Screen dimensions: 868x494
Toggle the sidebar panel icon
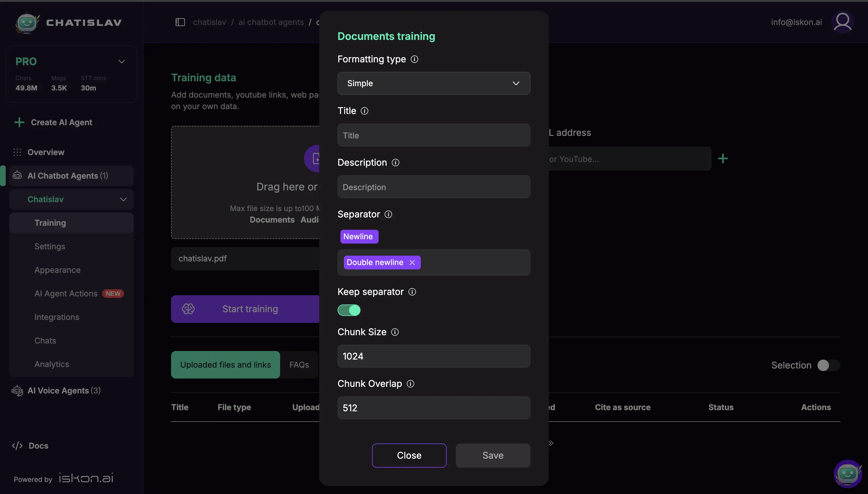click(180, 22)
